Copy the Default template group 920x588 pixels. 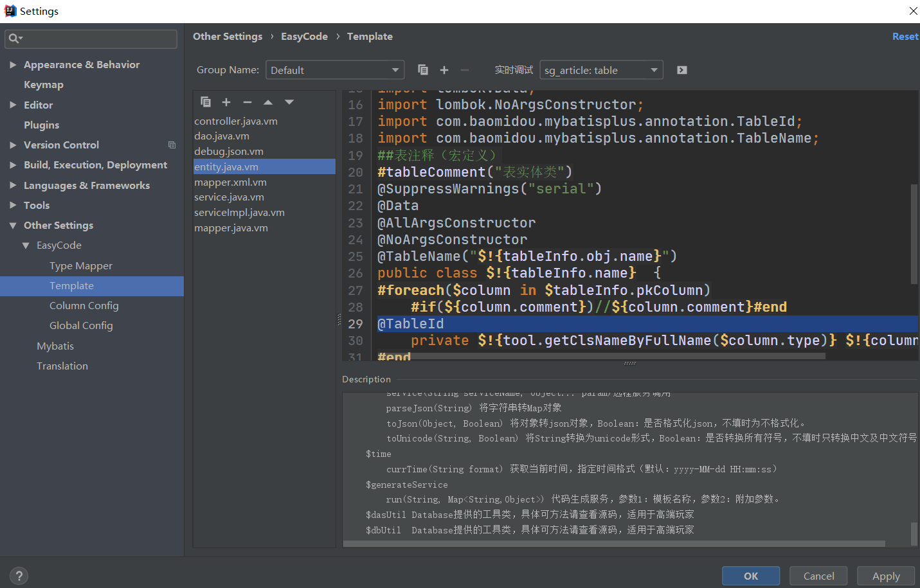tap(423, 69)
